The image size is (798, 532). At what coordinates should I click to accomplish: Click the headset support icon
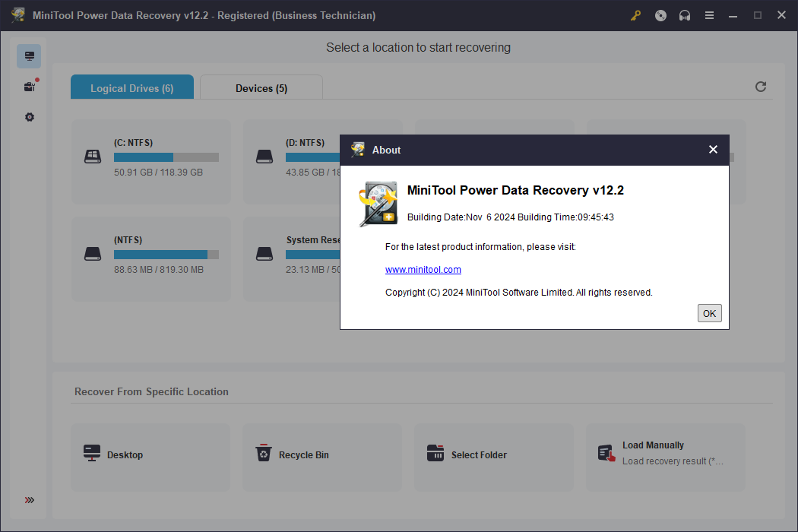pyautogui.click(x=685, y=16)
